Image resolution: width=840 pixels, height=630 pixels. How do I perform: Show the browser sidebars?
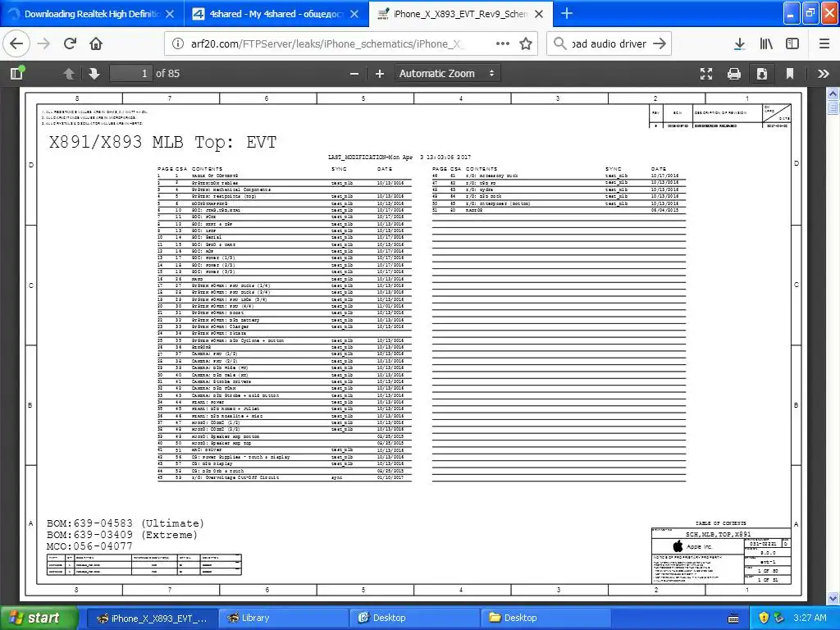[792, 43]
